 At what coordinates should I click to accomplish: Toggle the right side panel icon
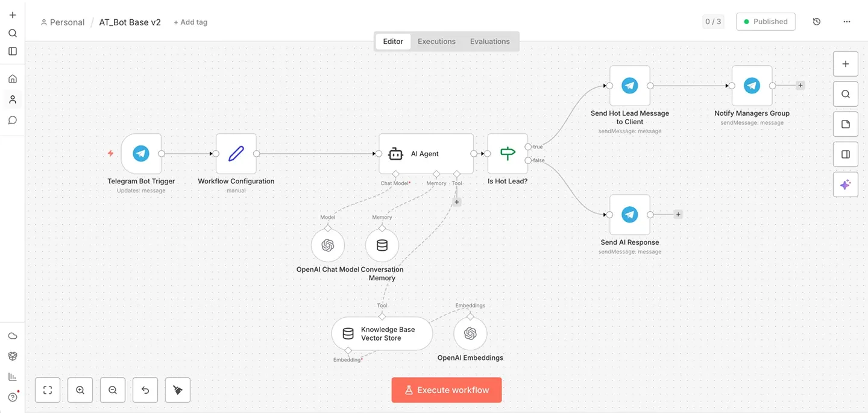point(846,154)
